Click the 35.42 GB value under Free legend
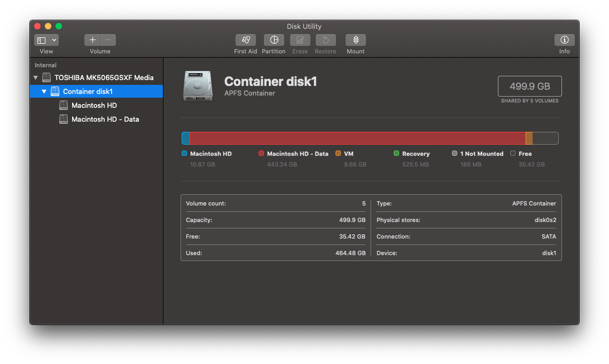Screen dimensions: 609x364 [x=532, y=164]
